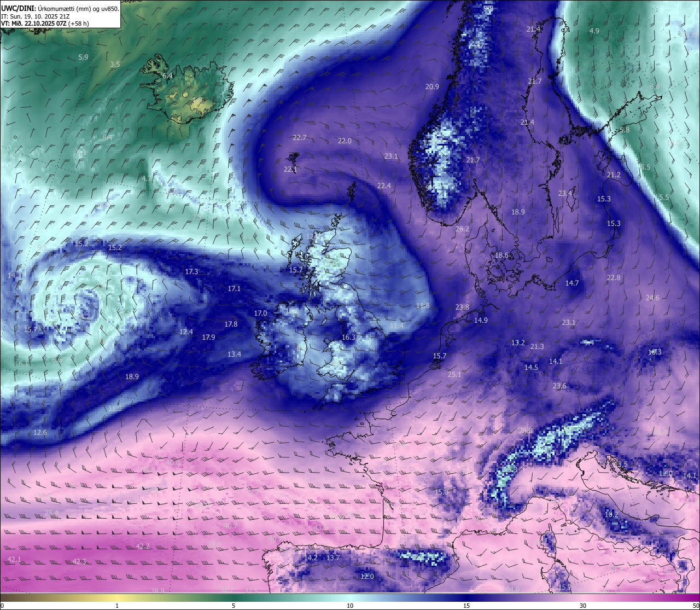The width and height of the screenshot is (700, 610).
Task: Click the 21.3 value on the map
Action: point(537,346)
